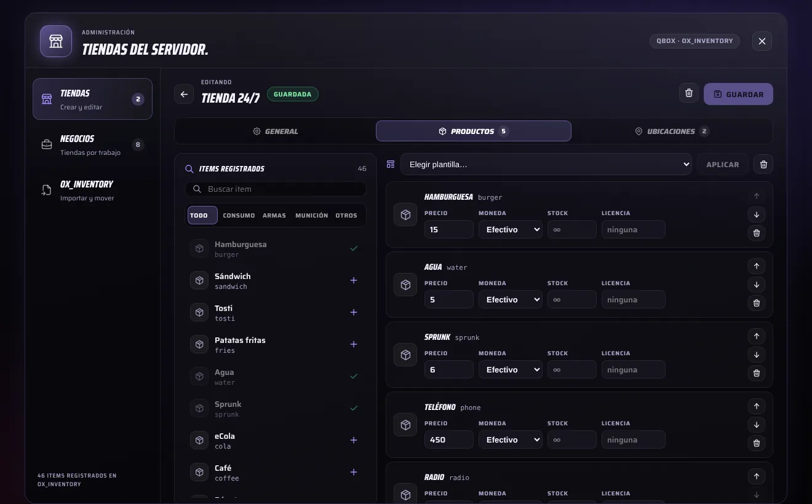Remove the Hamburguesa product
Image resolution: width=812 pixels, height=504 pixels.
757,233
